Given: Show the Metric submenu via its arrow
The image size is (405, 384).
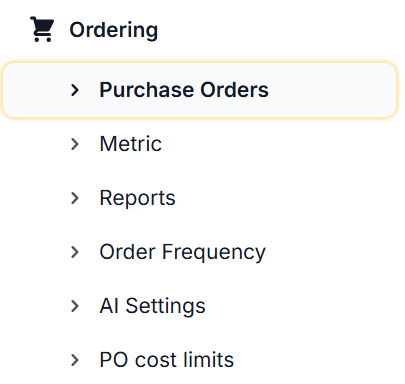Looking at the screenshot, I should click(75, 144).
